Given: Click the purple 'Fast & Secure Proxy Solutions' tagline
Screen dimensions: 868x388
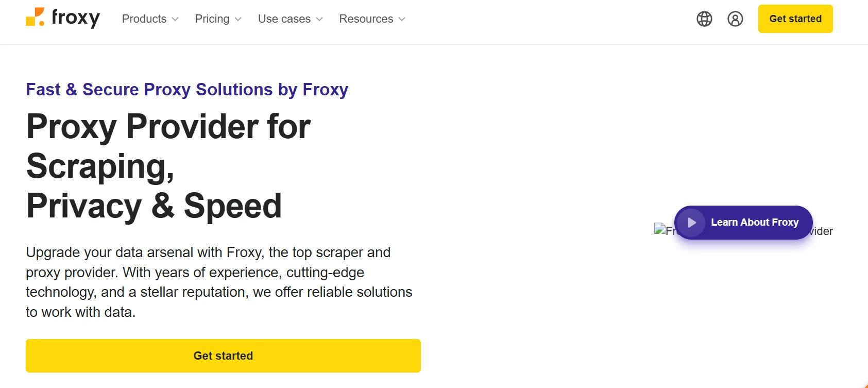Looking at the screenshot, I should point(187,90).
